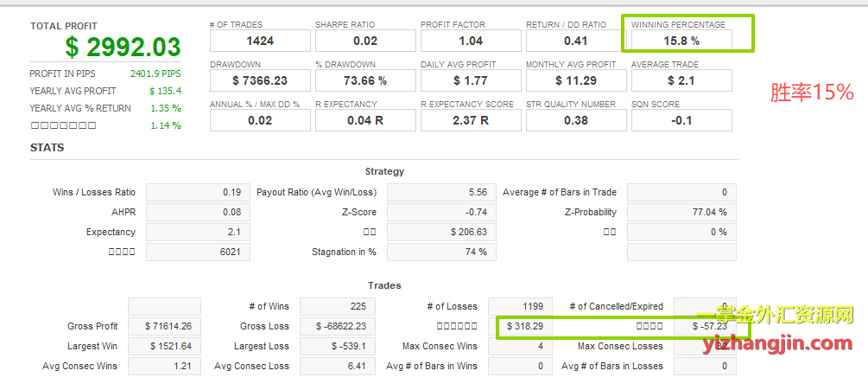Screen dimensions: 868x390
Task: Select the Z-Probability value 77.04 %
Action: click(681, 212)
